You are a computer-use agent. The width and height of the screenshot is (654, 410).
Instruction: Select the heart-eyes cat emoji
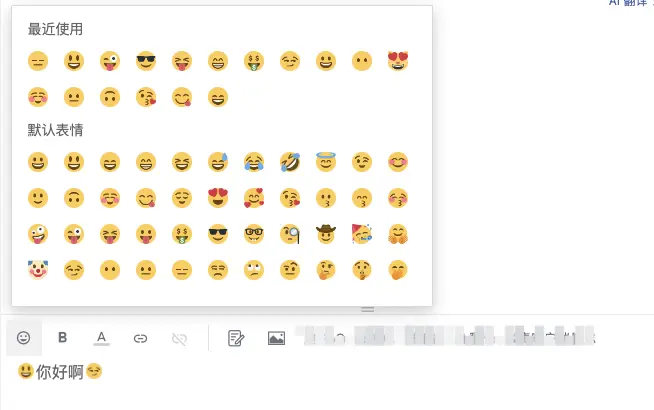(x=398, y=61)
